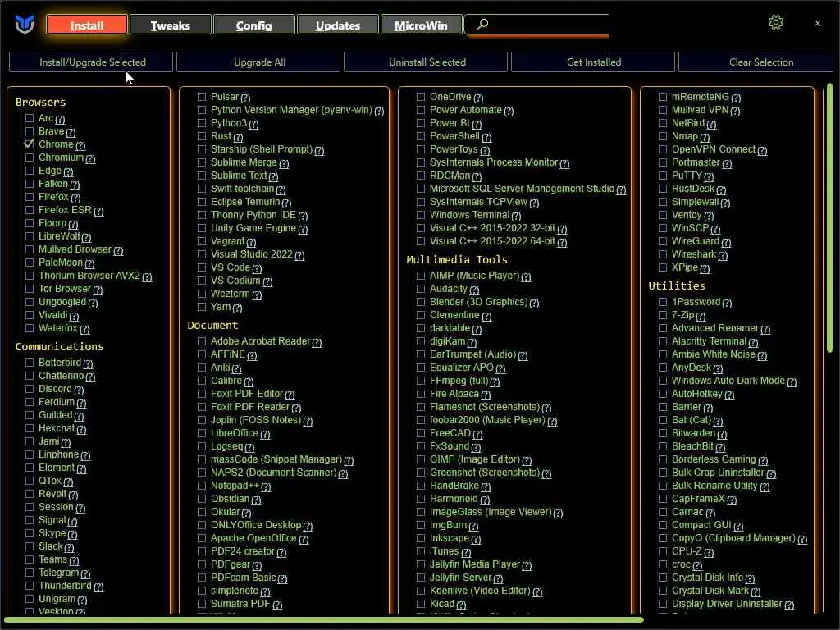
Task: Open the (?) help link for Visual Studio 2022
Action: pos(299,256)
